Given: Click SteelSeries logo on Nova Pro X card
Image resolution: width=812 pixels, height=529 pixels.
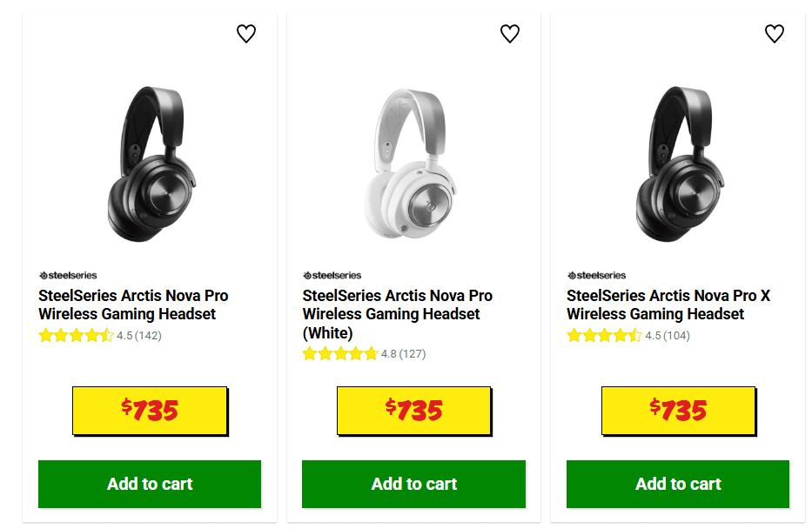Looking at the screenshot, I should 596,276.
